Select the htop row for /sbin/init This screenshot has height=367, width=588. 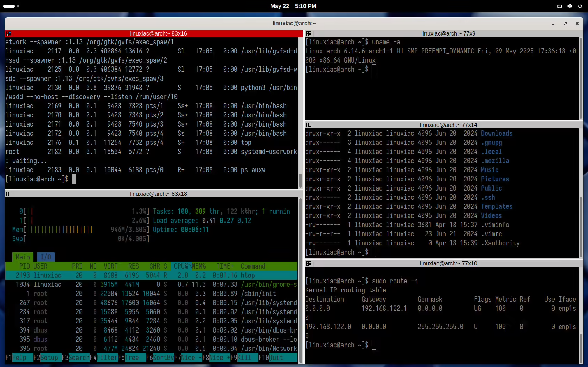point(151,294)
